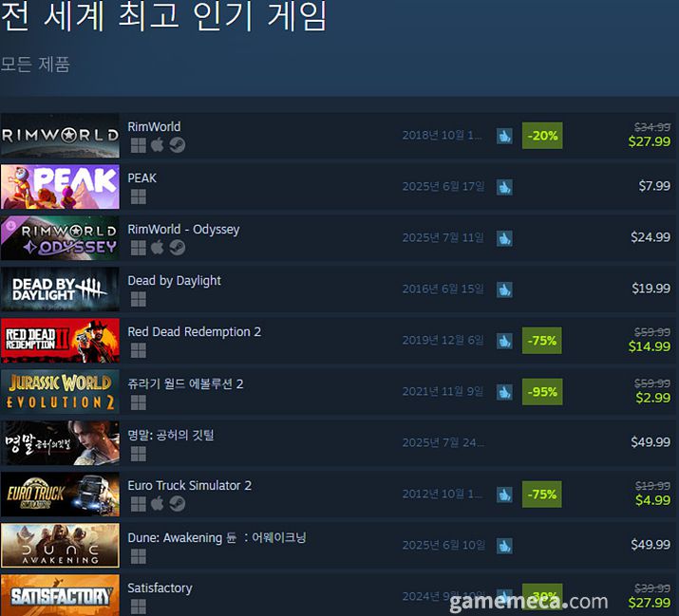This screenshot has height=616, width=679.
Task: Click the -20% discount badge for RimWorld
Action: click(x=542, y=136)
